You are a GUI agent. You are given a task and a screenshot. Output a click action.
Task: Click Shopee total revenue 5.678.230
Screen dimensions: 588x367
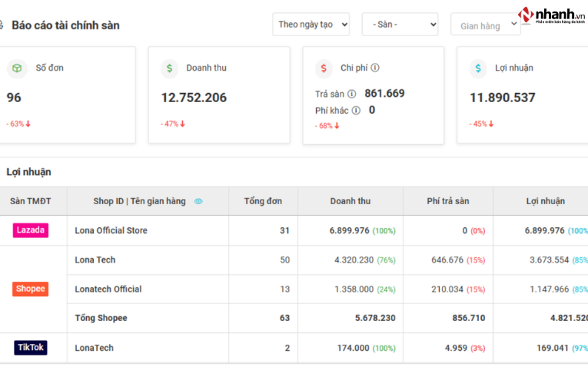tap(375, 318)
